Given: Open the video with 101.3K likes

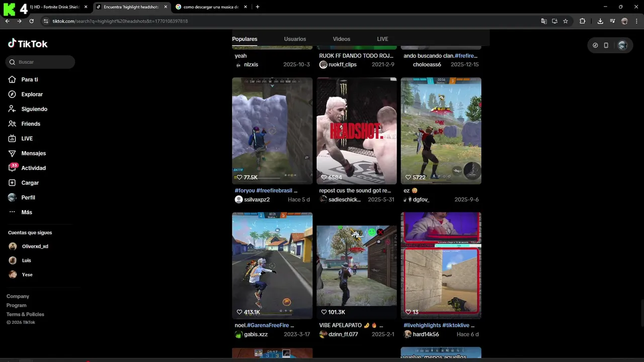Looking at the screenshot, I should click(357, 265).
